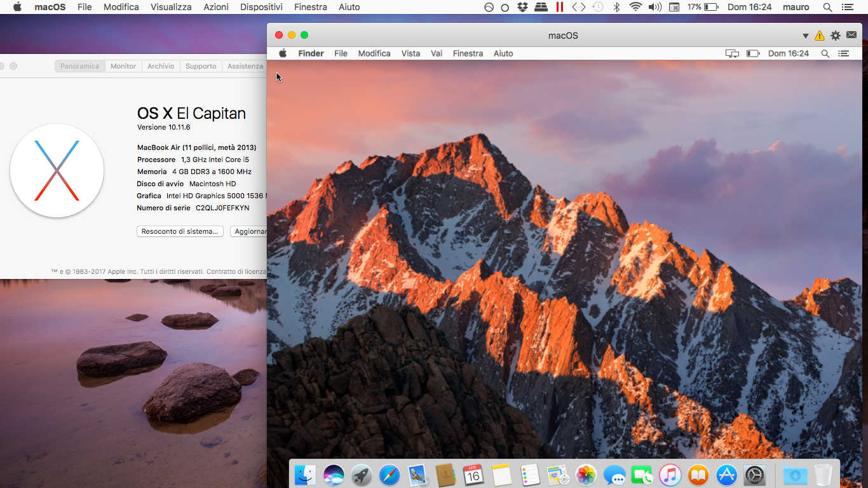Click the App Store dock icon
Screen dimensions: 868x488
pyautogui.click(x=726, y=475)
